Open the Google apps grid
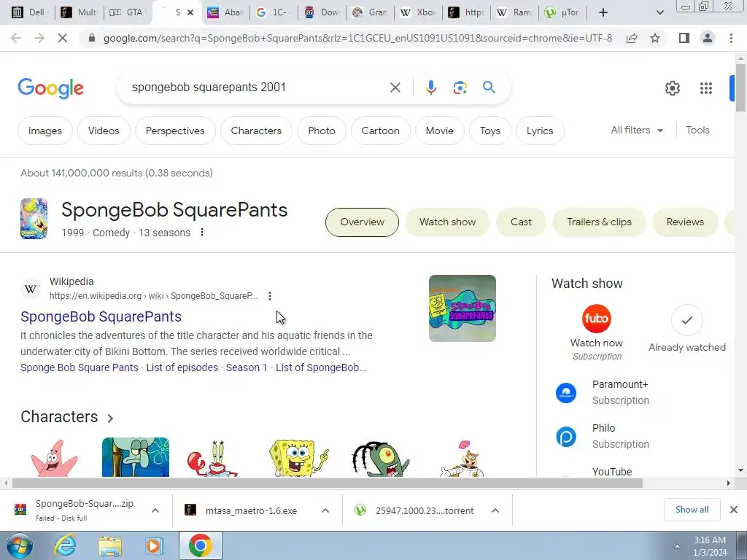The image size is (747, 560). tap(706, 88)
